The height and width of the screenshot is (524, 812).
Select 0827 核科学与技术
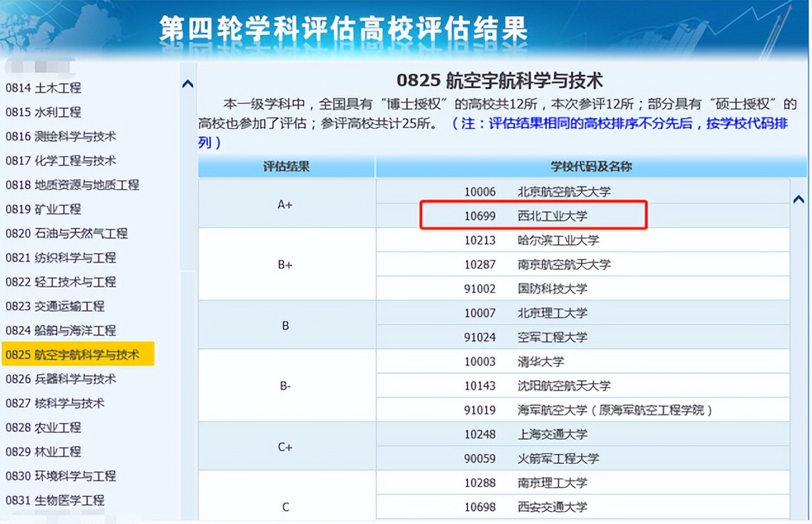point(55,403)
